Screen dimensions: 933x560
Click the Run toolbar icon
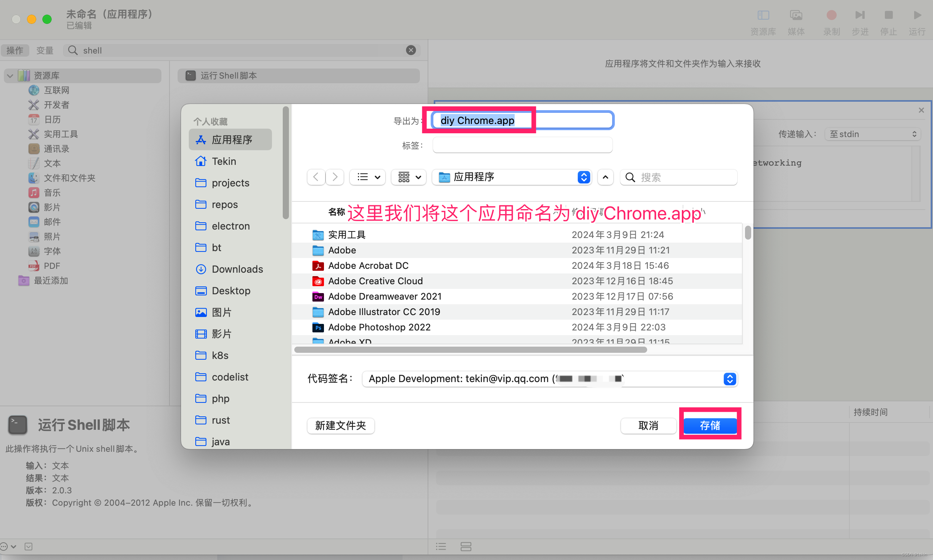click(x=917, y=15)
